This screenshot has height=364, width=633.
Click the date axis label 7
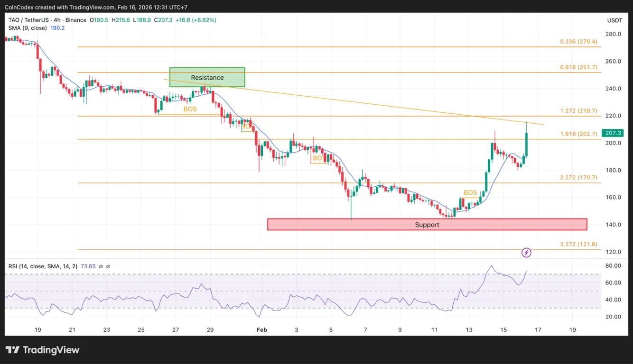365,329
